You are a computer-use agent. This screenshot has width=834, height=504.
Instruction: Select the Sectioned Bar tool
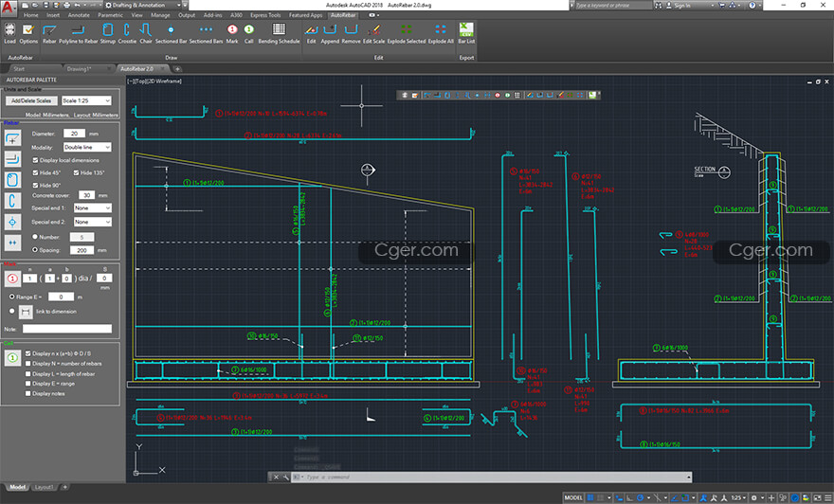point(171,33)
